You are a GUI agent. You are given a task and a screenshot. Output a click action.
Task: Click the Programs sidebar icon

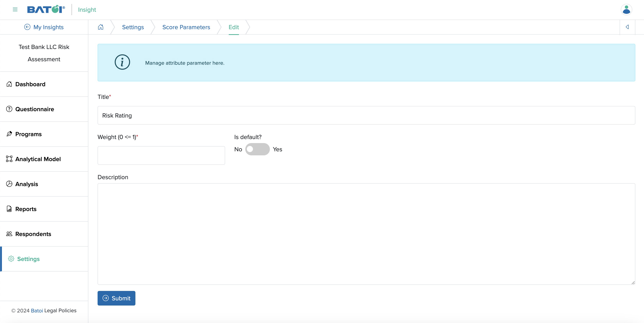pyautogui.click(x=9, y=133)
